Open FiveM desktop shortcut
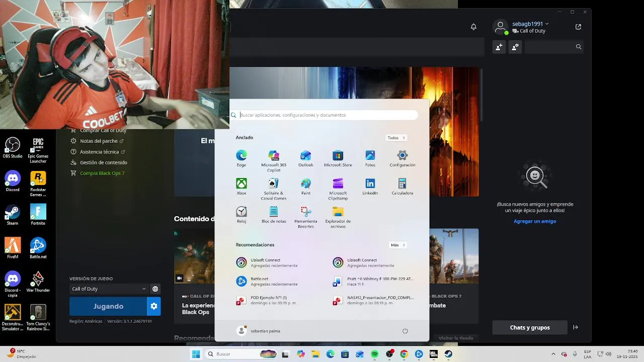This screenshot has height=362, width=644. (13, 248)
